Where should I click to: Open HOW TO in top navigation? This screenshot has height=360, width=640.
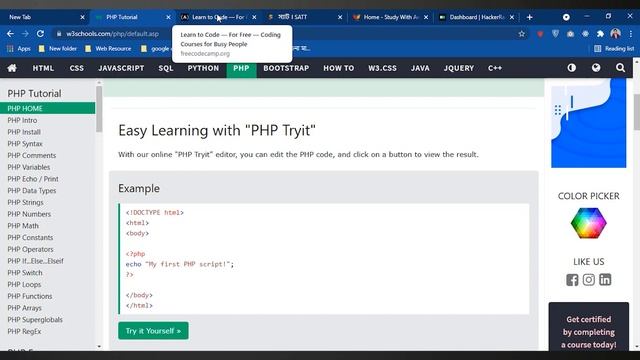click(x=339, y=68)
